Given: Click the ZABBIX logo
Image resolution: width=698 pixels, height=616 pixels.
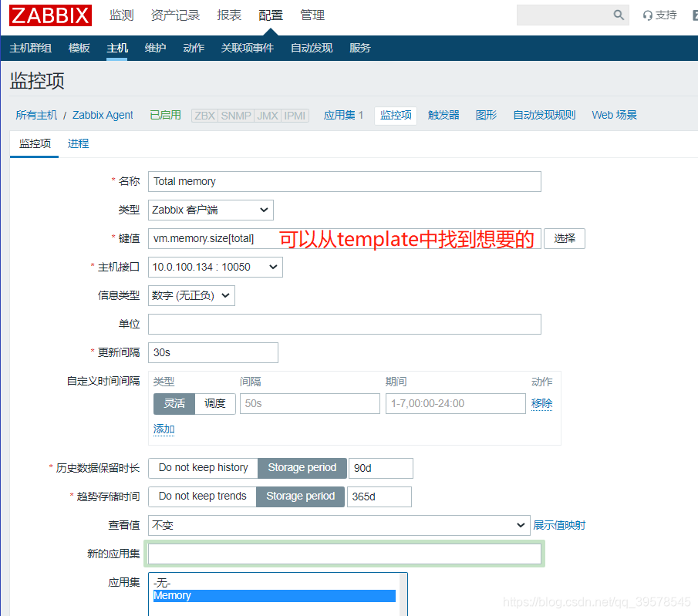Looking at the screenshot, I should click(x=50, y=15).
